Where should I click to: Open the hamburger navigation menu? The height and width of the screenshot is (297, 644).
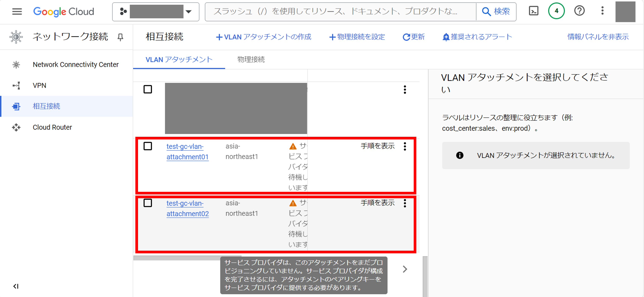17,12
